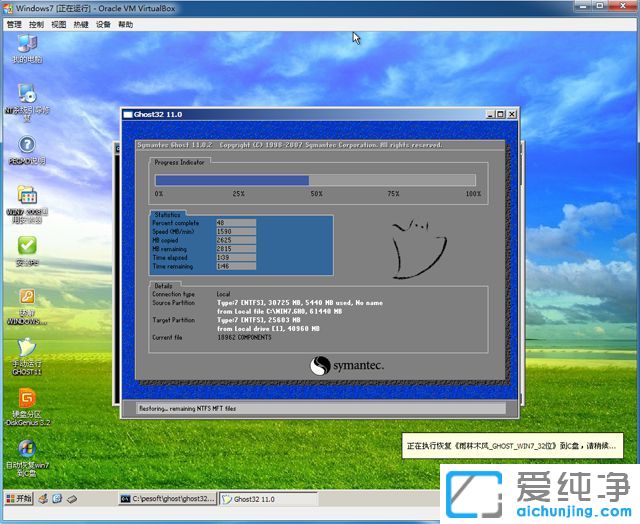Screen dimensions: 640x524
Task: Click the Source Partition label
Action: [x=173, y=303]
